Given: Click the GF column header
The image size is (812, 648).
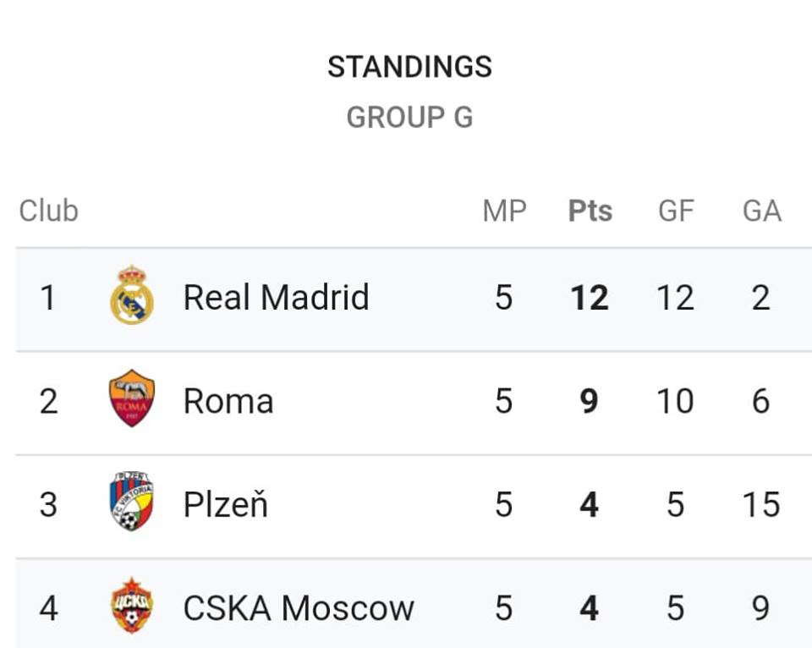Looking at the screenshot, I should pos(676,211).
